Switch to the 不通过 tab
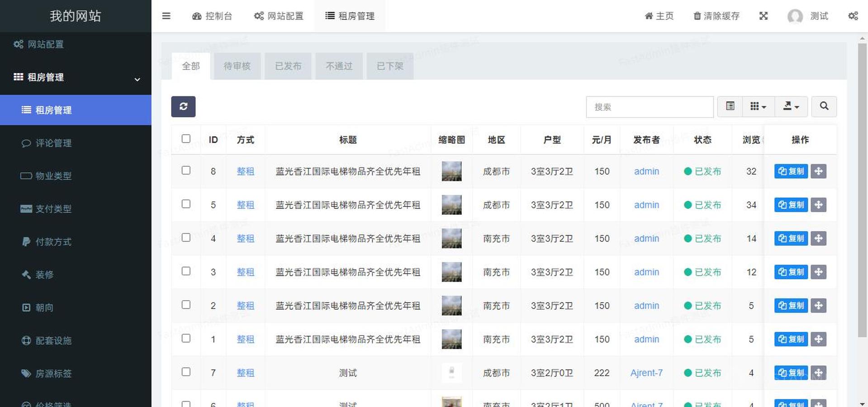The image size is (868, 407). [339, 66]
